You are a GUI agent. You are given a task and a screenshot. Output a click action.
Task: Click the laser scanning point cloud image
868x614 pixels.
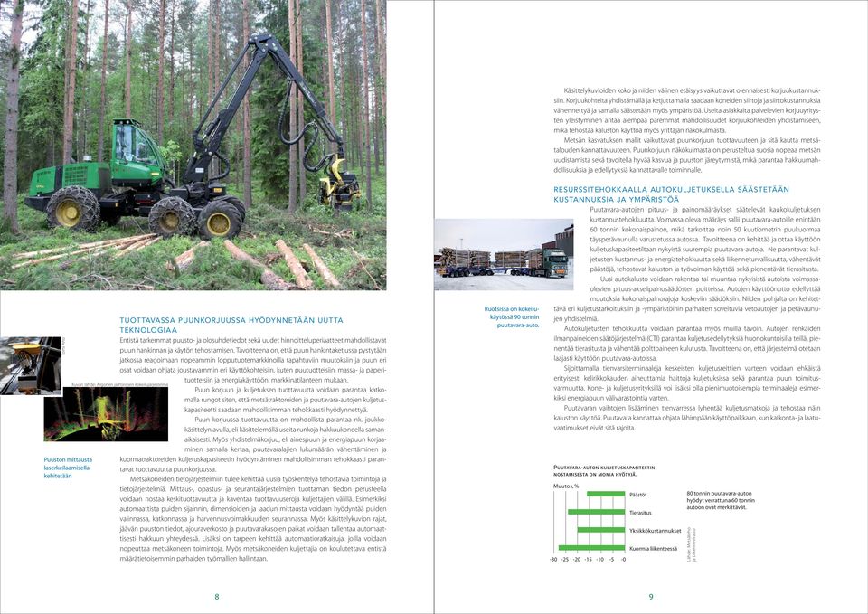click(x=106, y=414)
